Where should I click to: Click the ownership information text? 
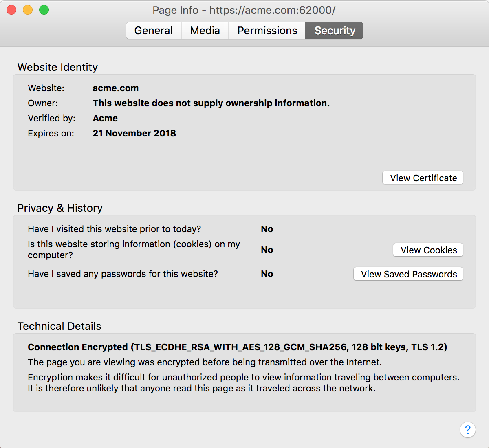[x=211, y=103]
